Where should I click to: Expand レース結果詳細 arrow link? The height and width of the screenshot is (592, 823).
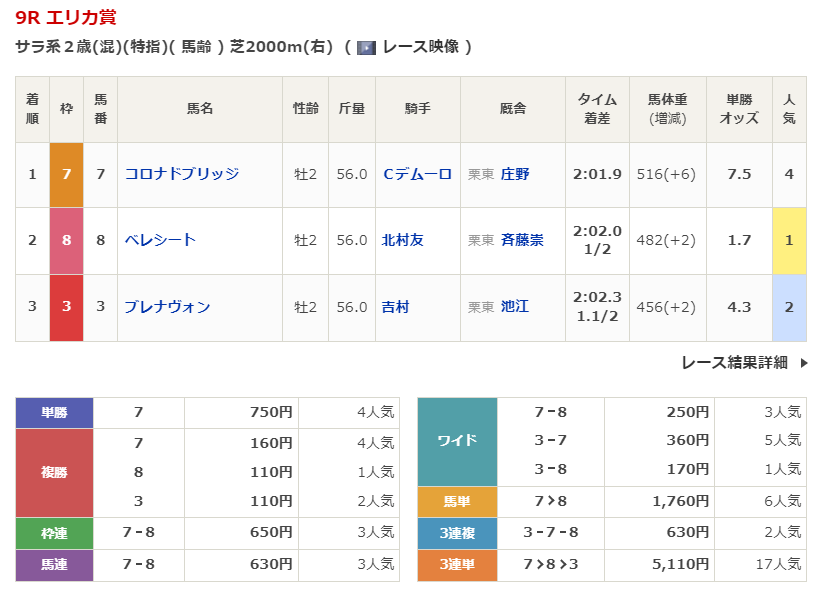tap(744, 363)
